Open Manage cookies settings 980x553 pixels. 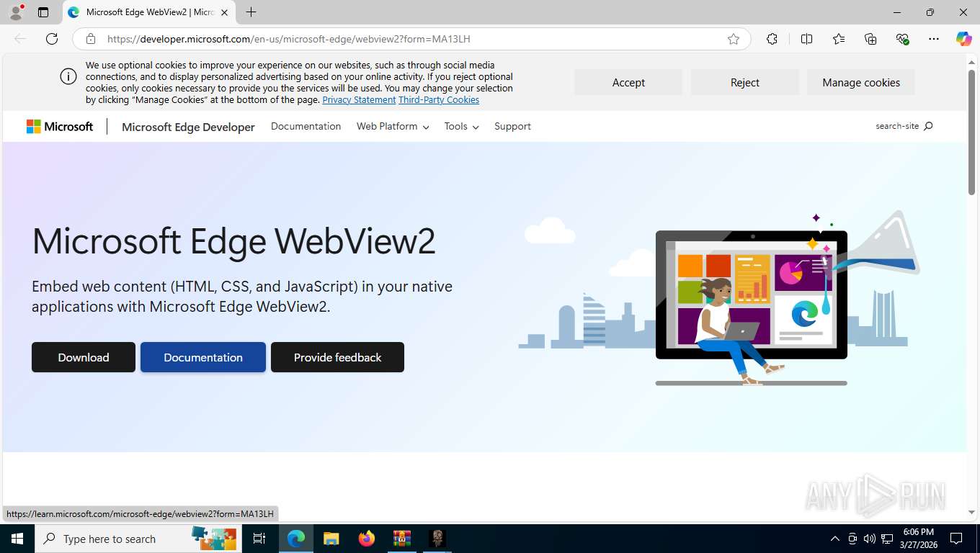point(861,82)
